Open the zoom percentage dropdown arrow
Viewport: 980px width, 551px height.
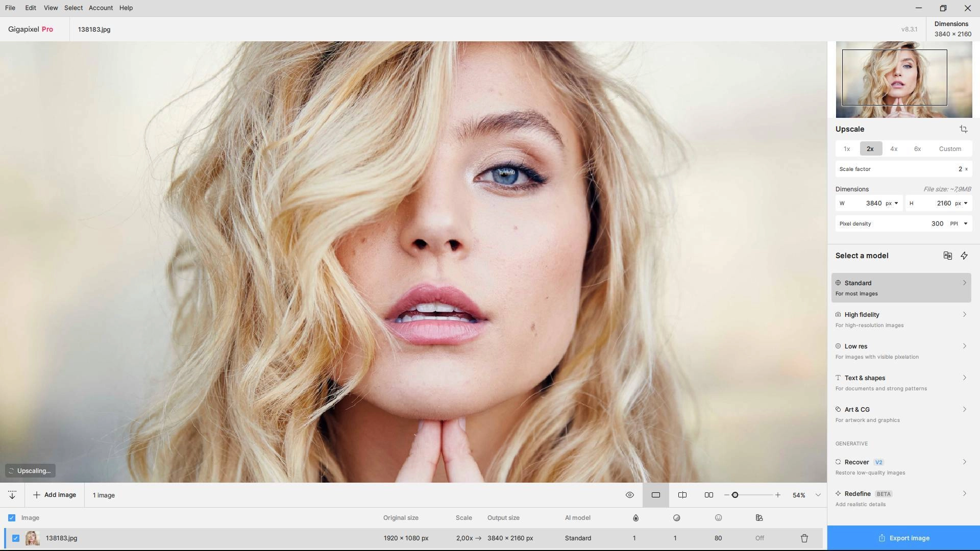818,495
